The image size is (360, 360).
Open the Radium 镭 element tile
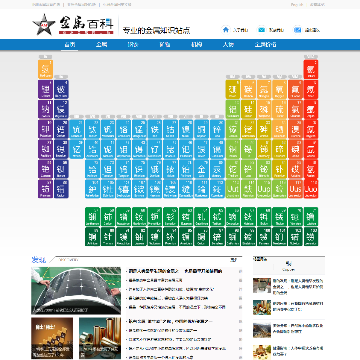pyautogui.click(x=61, y=189)
